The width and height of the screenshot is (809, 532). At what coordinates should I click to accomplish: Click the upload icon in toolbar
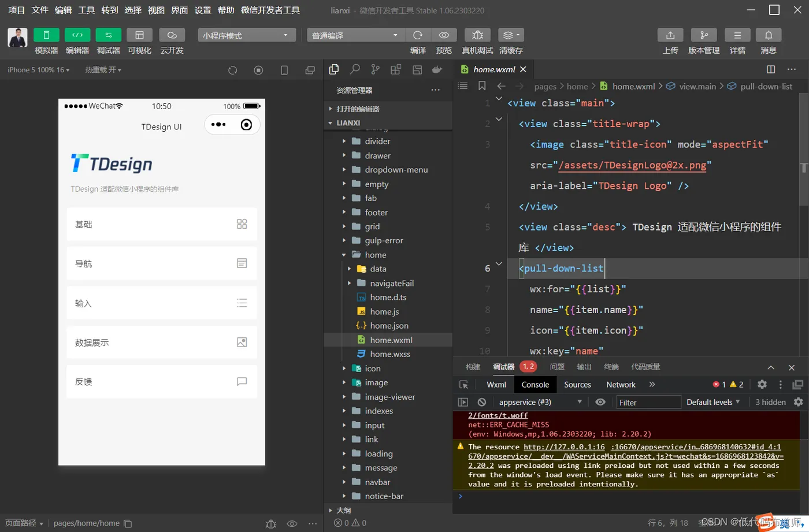[x=670, y=35]
